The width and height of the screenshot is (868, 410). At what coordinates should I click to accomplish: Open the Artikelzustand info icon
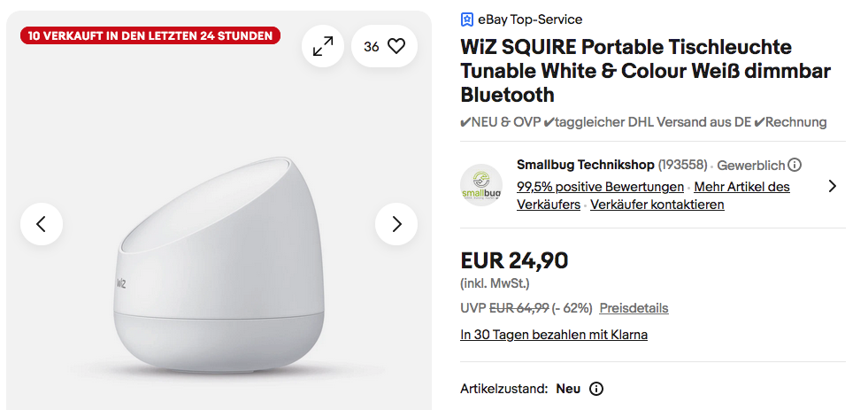click(x=596, y=389)
